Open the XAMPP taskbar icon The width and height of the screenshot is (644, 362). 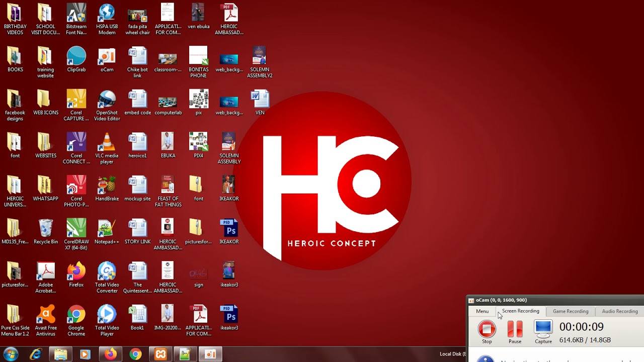click(x=160, y=354)
